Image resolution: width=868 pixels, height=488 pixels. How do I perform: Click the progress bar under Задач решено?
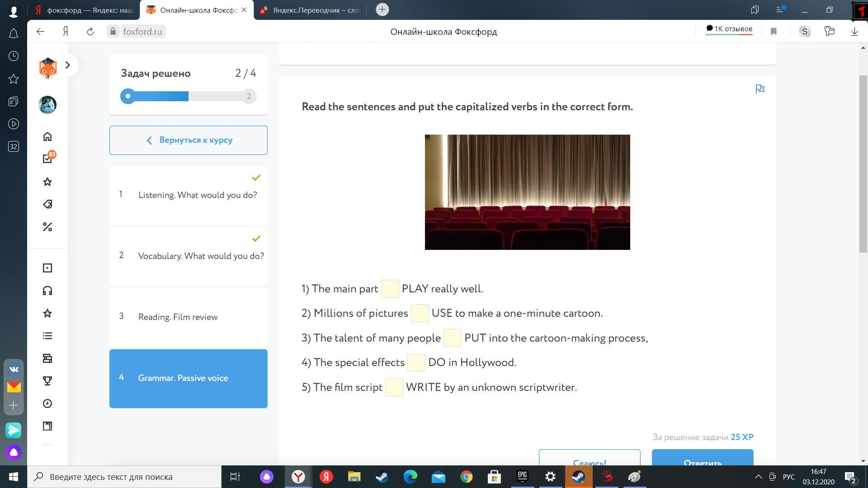click(188, 96)
